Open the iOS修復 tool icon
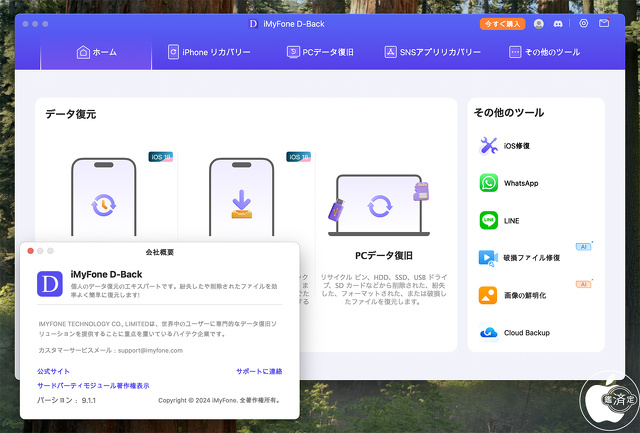Screen dimensions: 640x433 tap(488, 146)
